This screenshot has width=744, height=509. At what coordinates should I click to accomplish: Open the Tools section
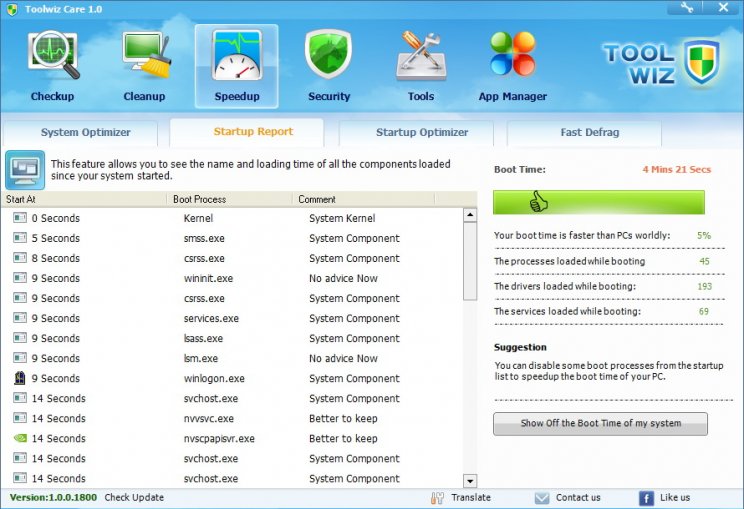pyautogui.click(x=421, y=66)
